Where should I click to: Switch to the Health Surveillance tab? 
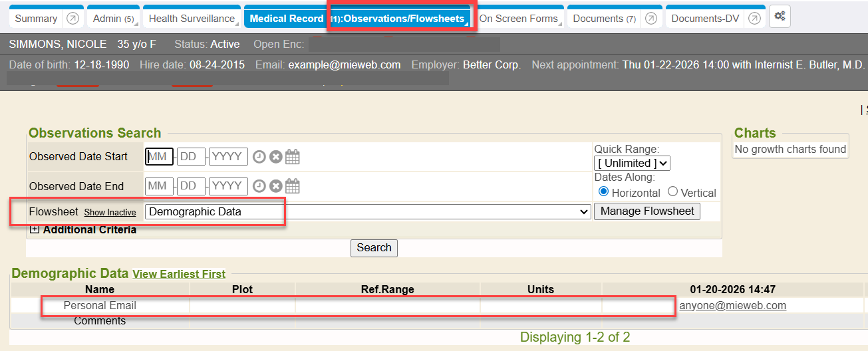click(192, 19)
